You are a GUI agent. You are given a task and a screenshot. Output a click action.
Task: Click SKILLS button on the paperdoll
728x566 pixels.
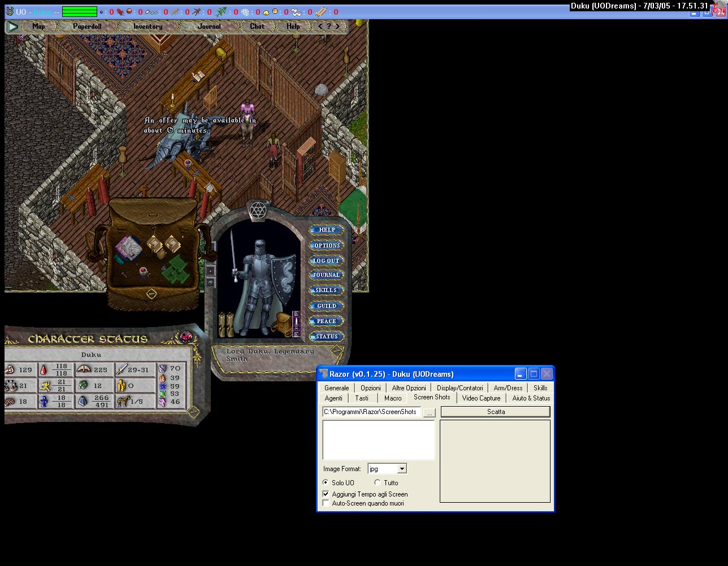(x=326, y=290)
